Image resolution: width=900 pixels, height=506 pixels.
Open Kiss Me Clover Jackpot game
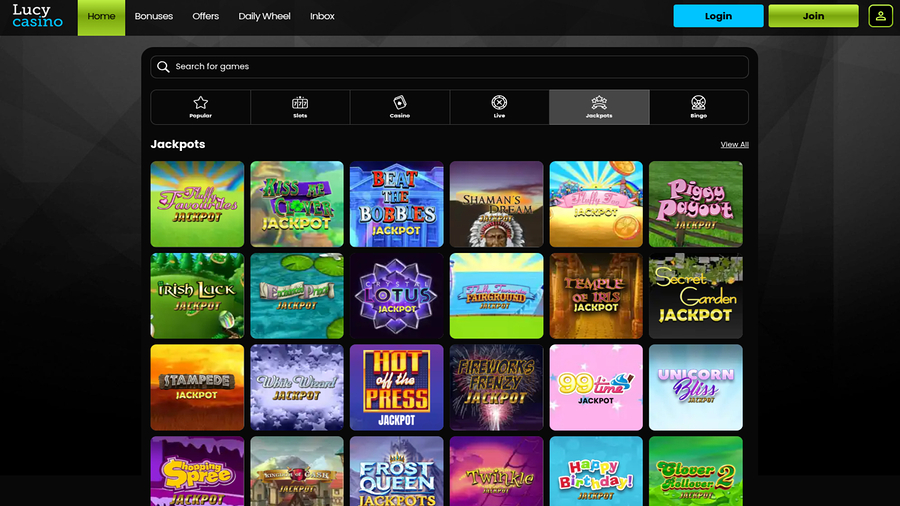point(297,204)
